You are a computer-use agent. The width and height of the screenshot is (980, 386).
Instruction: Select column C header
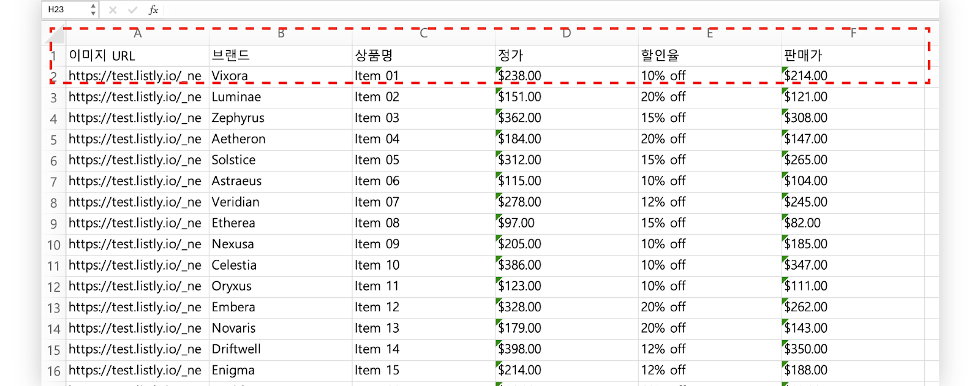click(x=423, y=34)
